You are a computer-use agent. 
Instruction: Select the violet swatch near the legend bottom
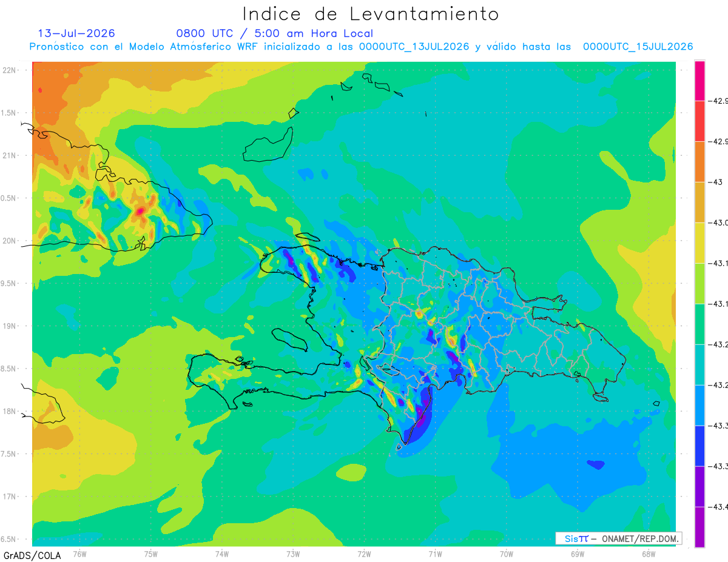pos(699,486)
